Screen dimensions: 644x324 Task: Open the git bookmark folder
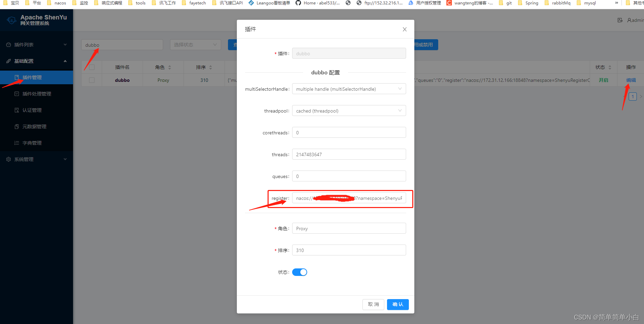[x=505, y=3]
